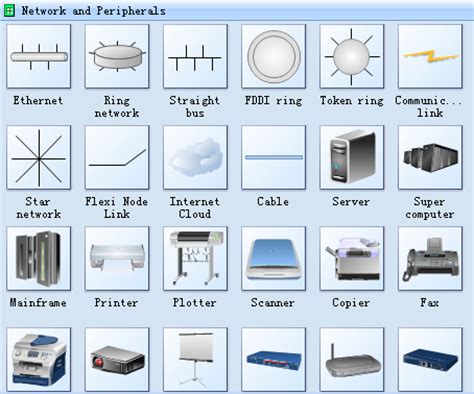Select the FDDI ring shape
This screenshot has height=394, width=474.
[x=274, y=56]
